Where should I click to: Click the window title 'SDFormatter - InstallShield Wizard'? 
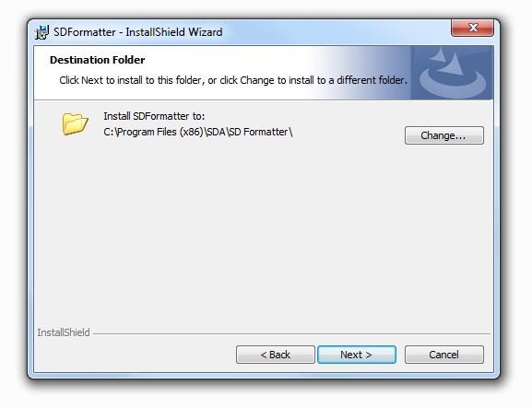point(138,32)
